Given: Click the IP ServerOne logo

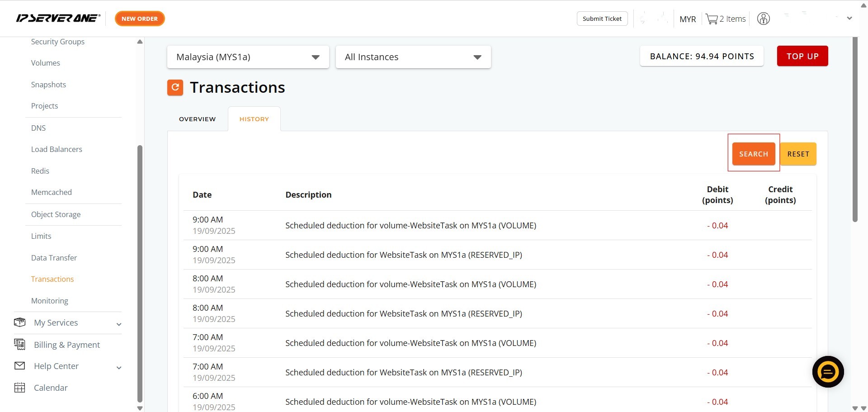Looking at the screenshot, I should pyautogui.click(x=58, y=19).
